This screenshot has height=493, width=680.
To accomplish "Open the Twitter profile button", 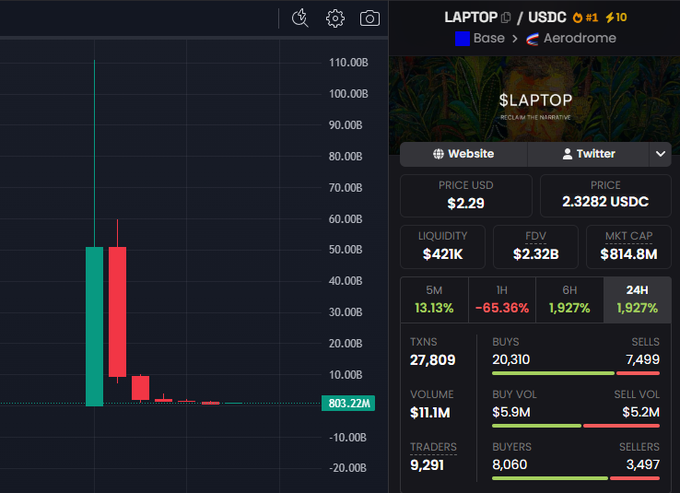I will (588, 154).
